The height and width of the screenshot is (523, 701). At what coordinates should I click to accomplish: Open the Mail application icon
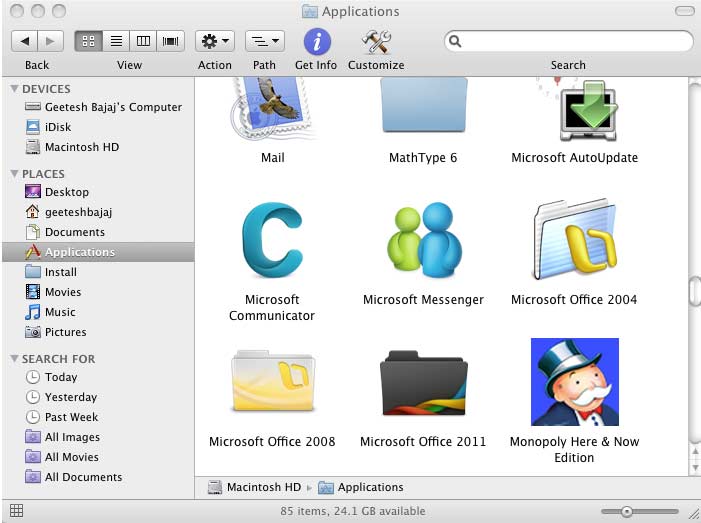click(x=273, y=110)
